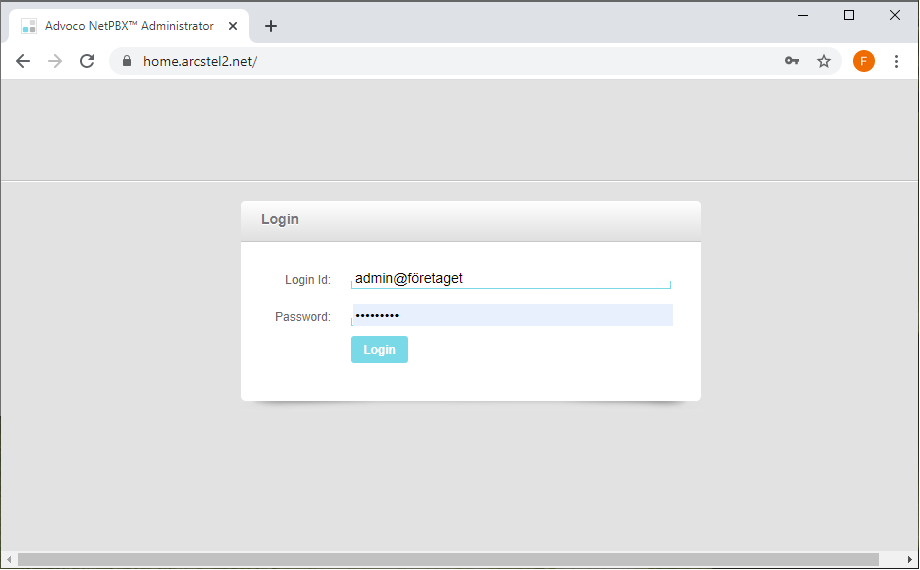920x570 pixels.
Task: Click the scrollbar left arrow
Action: (x=9, y=559)
